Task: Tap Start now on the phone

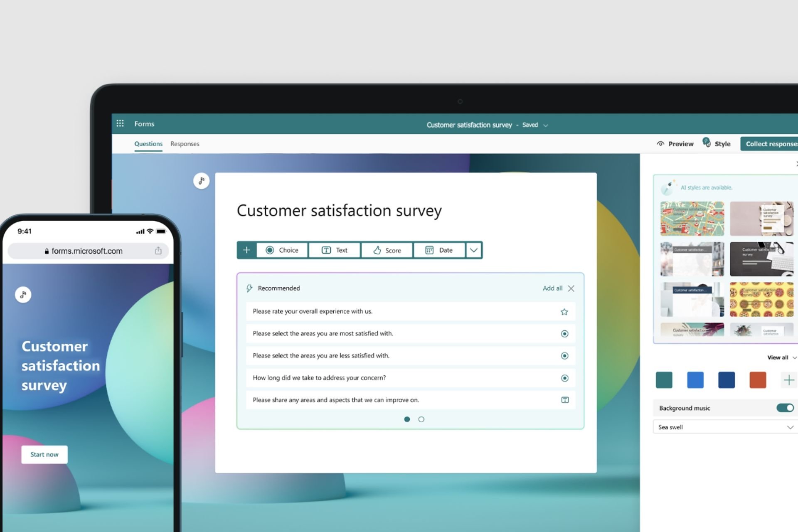Action: [44, 454]
